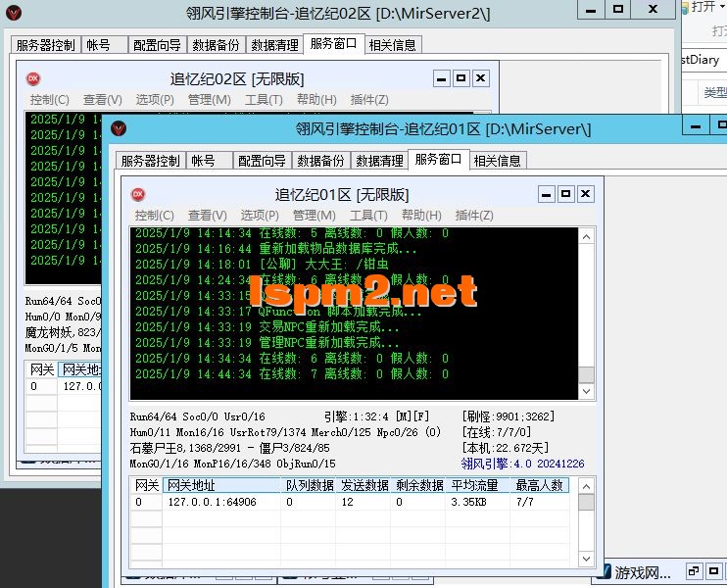Click the 翎风引擎控制台-追忆纪01区 title bar logo icon
Image resolution: width=727 pixels, height=588 pixels.
[x=119, y=128]
